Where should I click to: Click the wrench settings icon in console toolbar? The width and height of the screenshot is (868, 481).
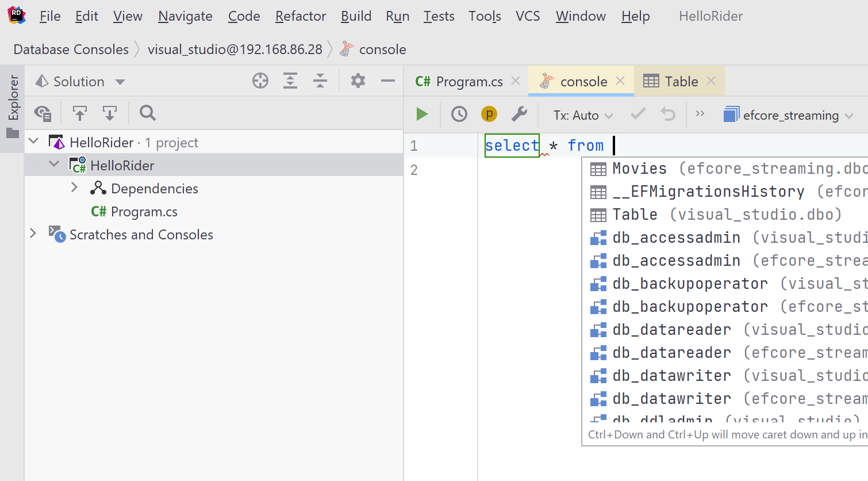tap(519, 114)
